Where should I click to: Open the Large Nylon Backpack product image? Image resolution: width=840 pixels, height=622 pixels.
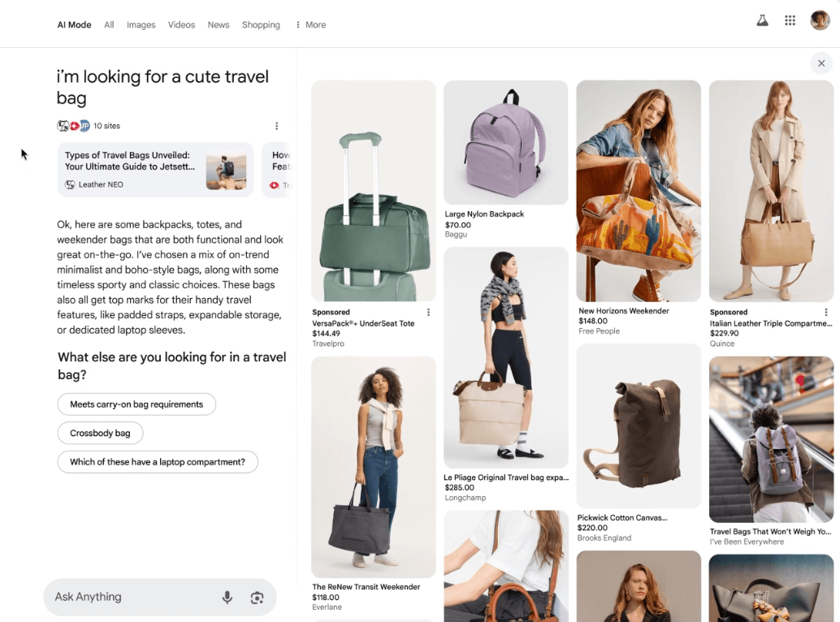coord(505,142)
